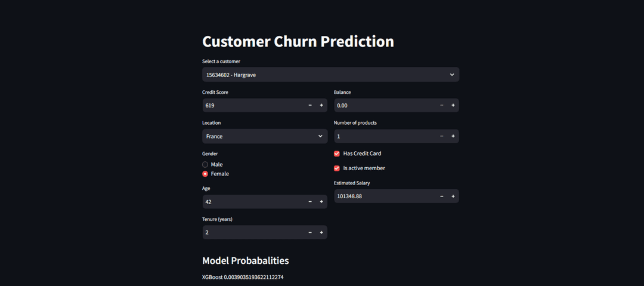Increment the Balance value
The width and height of the screenshot is (644, 286).
pos(453,105)
